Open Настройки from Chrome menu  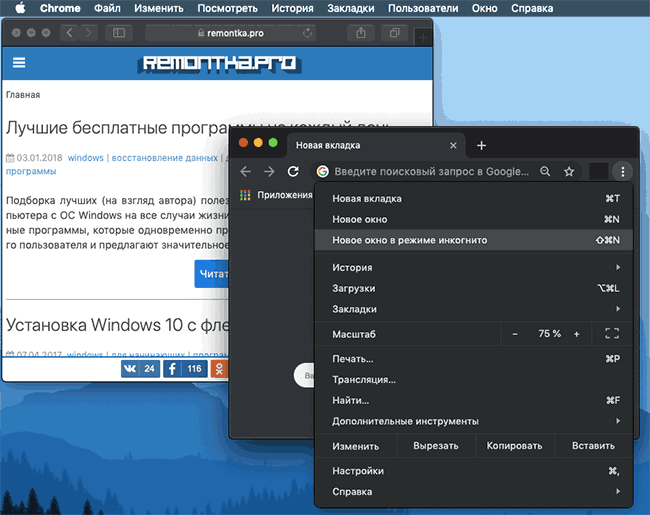(474, 471)
